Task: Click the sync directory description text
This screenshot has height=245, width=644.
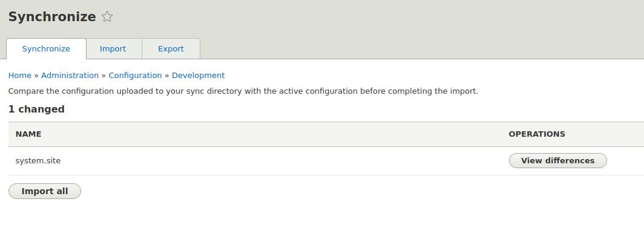Action: tap(243, 91)
